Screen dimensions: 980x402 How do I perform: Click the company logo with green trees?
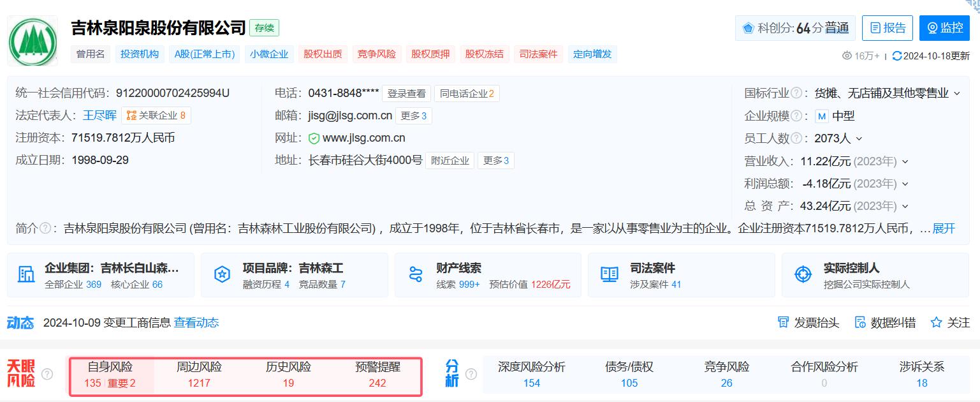33,41
